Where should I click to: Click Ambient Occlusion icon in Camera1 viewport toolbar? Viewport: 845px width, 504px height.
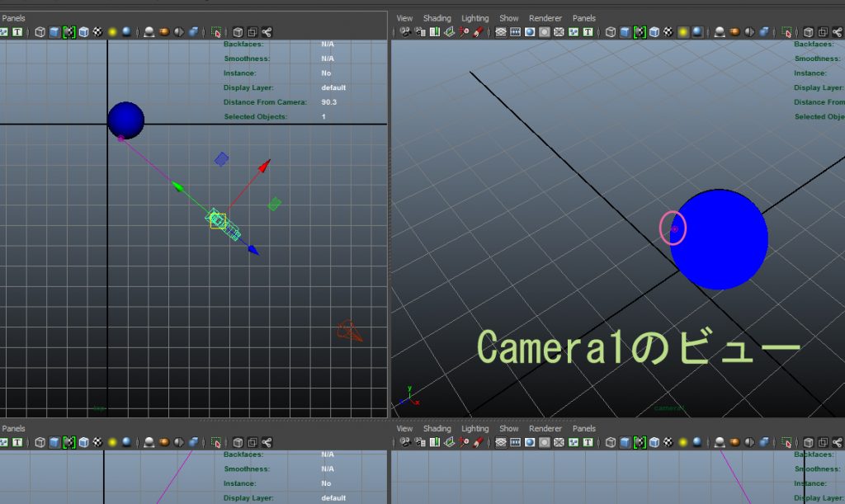click(x=720, y=32)
